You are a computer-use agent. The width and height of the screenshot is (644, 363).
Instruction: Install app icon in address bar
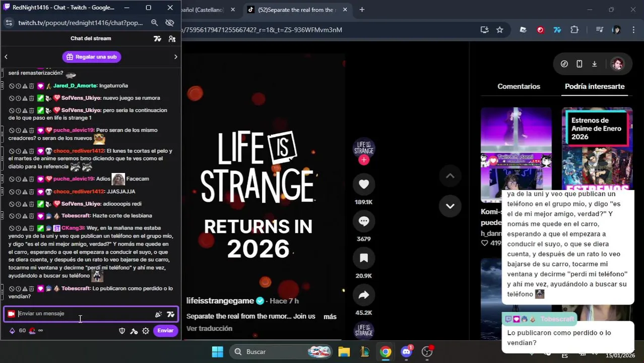(x=484, y=30)
